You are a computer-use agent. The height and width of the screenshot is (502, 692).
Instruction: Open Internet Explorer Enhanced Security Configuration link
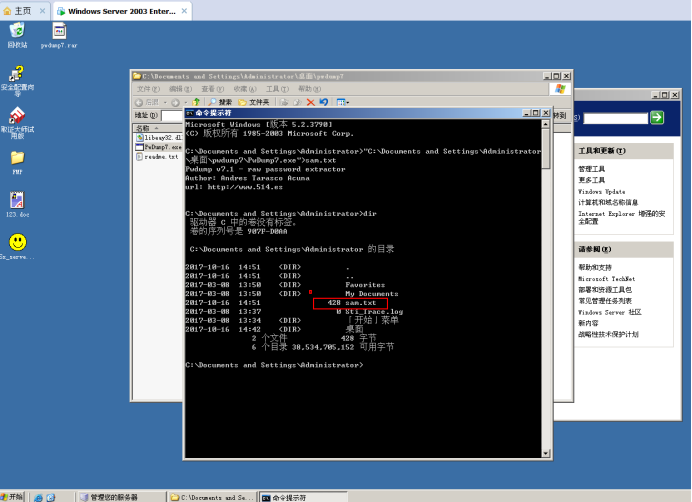(621, 217)
